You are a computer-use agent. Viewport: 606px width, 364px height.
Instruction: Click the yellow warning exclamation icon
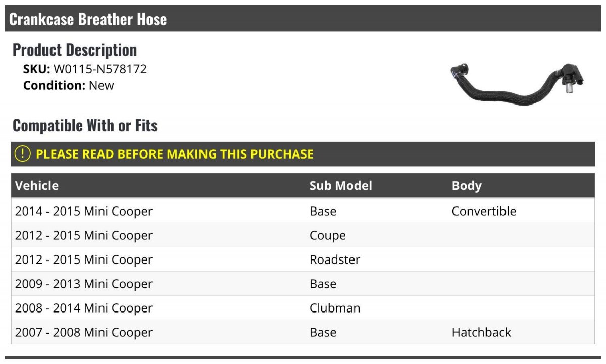pyautogui.click(x=23, y=154)
